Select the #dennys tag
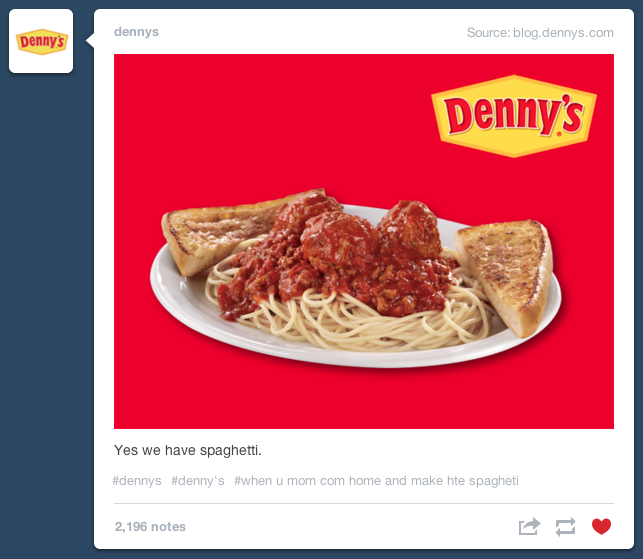The height and width of the screenshot is (559, 643). coord(137,480)
